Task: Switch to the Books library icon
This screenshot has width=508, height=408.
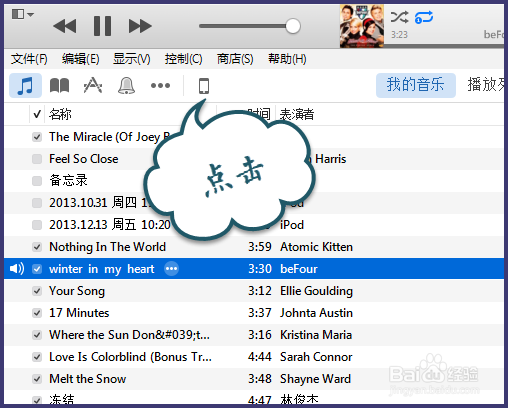Action: point(59,86)
